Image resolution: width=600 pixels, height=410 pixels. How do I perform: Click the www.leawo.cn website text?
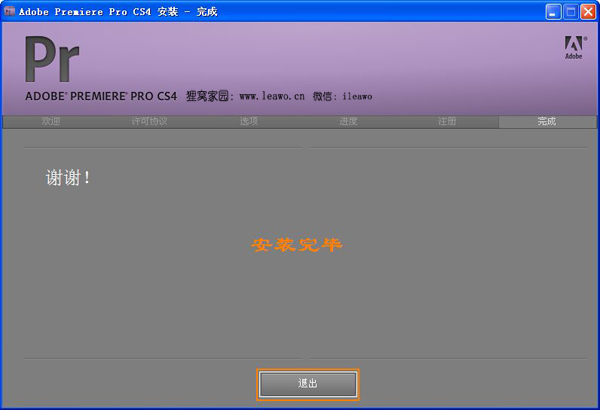(272, 96)
